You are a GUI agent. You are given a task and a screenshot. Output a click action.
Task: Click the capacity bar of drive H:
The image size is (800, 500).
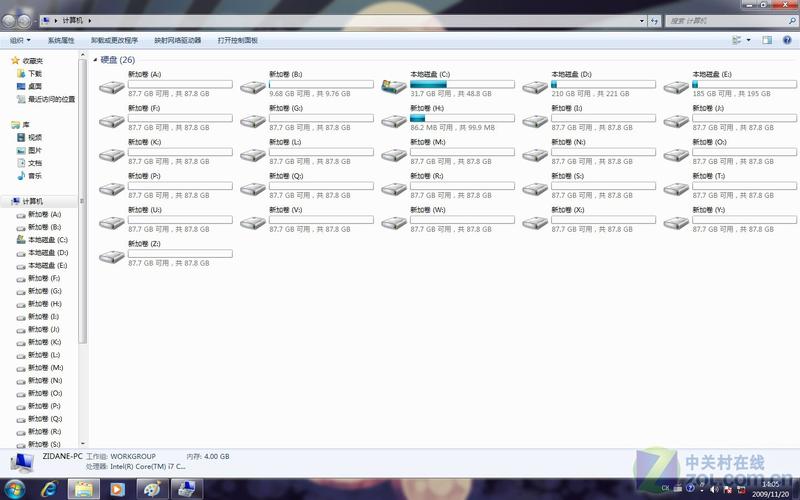(462, 118)
